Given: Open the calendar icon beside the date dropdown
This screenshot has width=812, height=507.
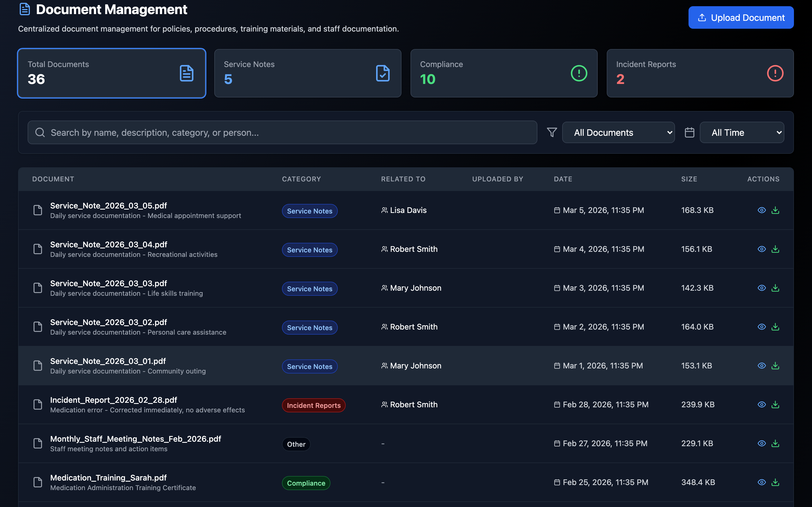Looking at the screenshot, I should (x=690, y=132).
